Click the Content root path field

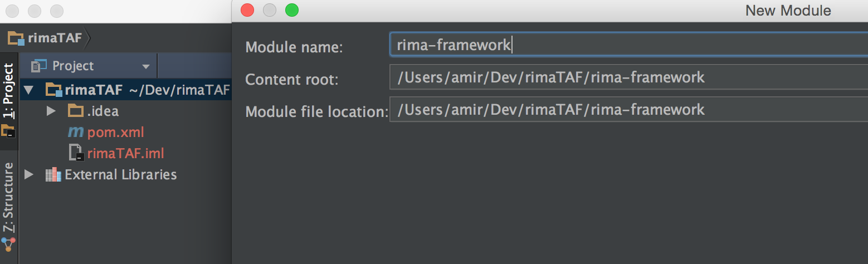click(x=624, y=77)
